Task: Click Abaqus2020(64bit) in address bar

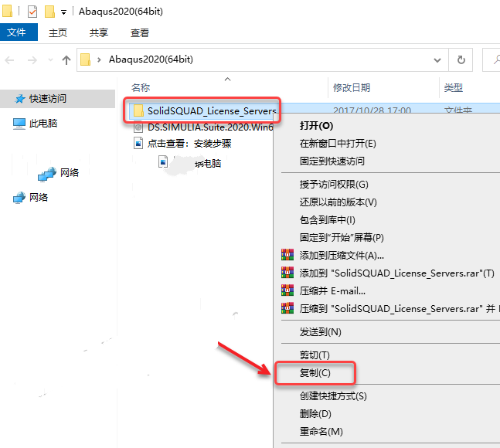Action: point(151,59)
